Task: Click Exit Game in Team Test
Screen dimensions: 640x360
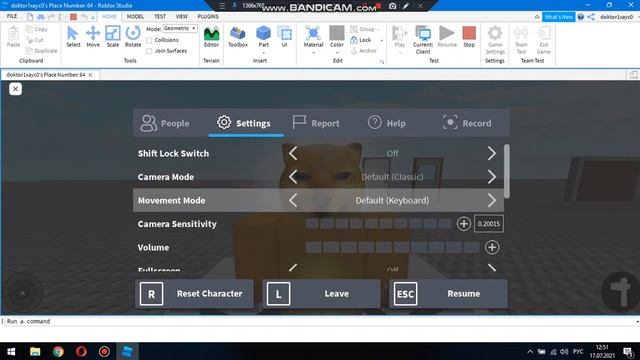Action: 544,40
